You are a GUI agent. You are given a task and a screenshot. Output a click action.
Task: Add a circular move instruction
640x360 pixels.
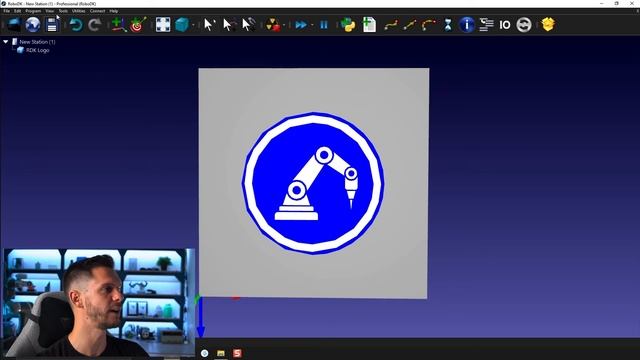(429, 25)
